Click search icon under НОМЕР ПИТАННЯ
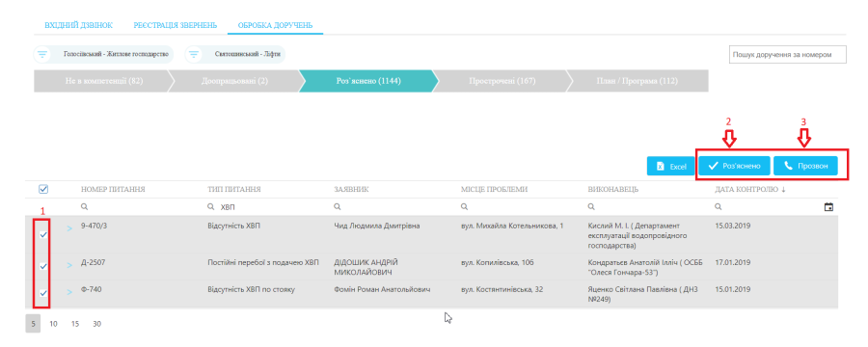This screenshot has height=347, width=868. [x=84, y=206]
